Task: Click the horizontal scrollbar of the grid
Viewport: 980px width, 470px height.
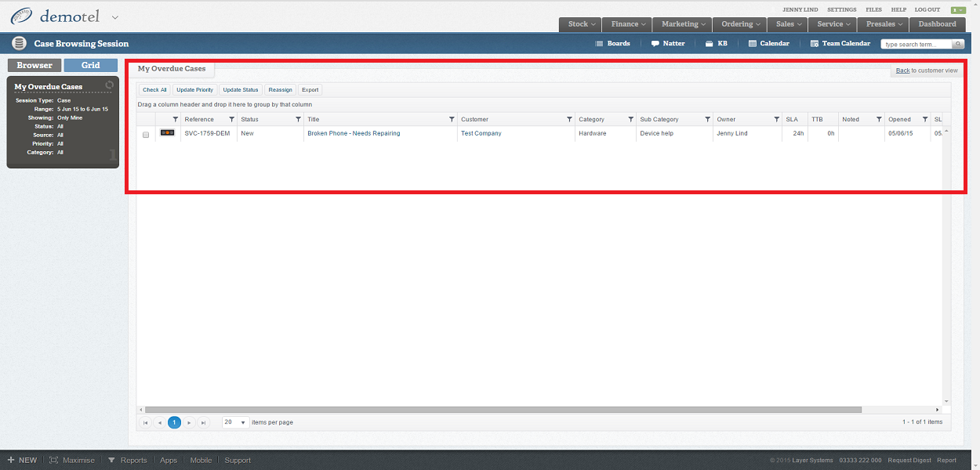Action: tap(503, 410)
